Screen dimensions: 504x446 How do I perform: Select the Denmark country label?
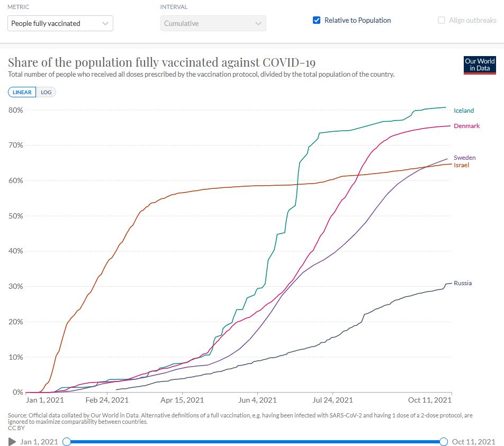coord(466,126)
